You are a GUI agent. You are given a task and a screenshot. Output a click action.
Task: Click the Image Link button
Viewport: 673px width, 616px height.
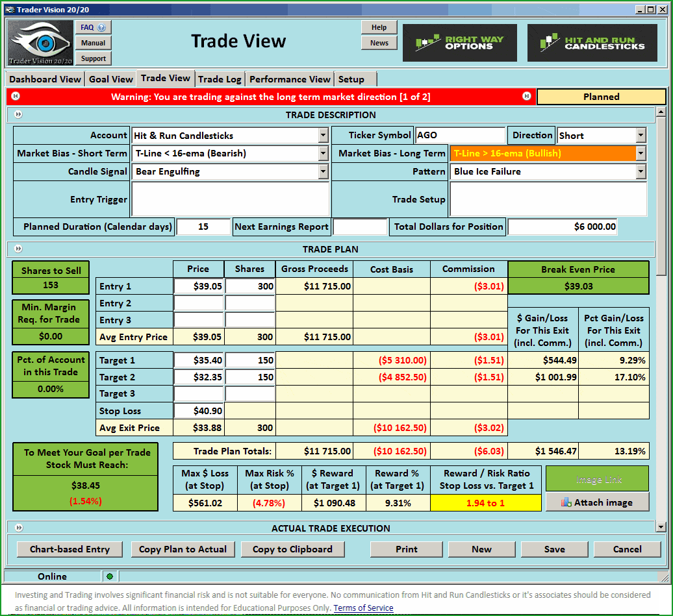pos(598,479)
